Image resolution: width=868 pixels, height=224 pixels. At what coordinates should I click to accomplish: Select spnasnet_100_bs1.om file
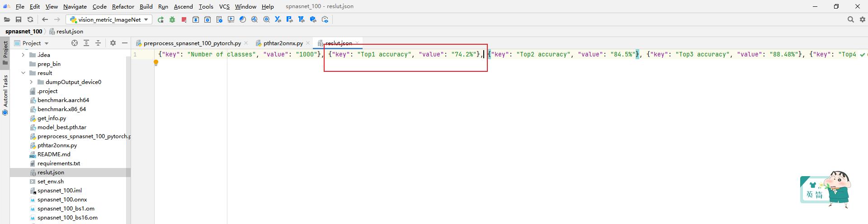pos(66,208)
